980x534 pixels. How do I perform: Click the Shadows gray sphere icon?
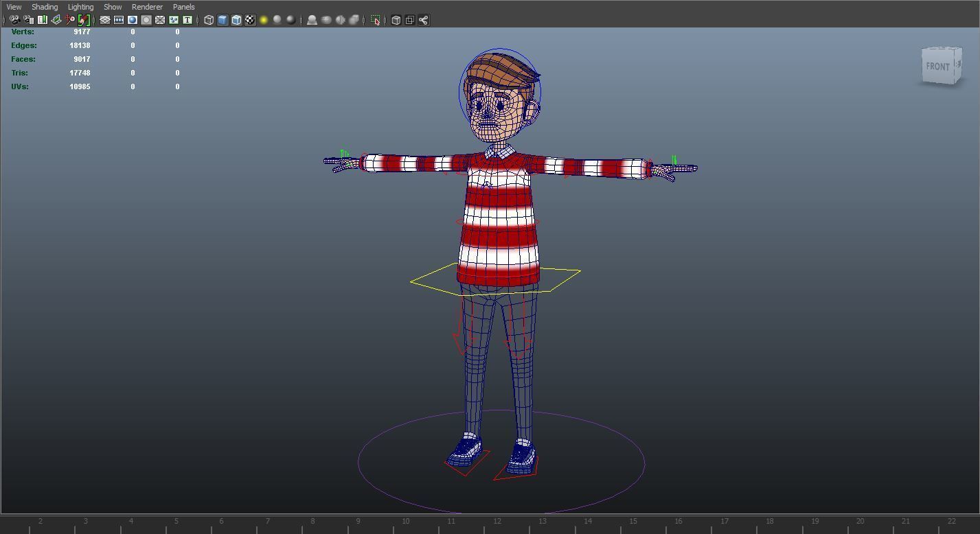tap(277, 20)
